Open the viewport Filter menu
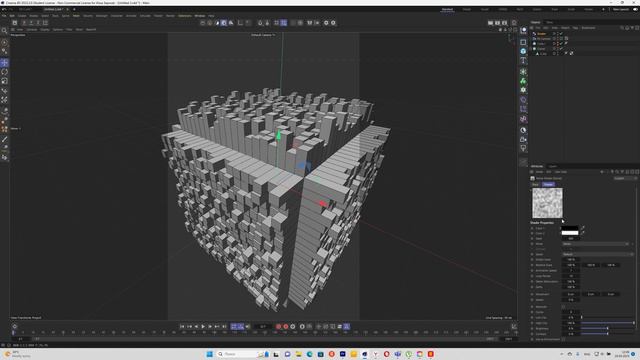Screen dimensions: 640x360 [69, 30]
